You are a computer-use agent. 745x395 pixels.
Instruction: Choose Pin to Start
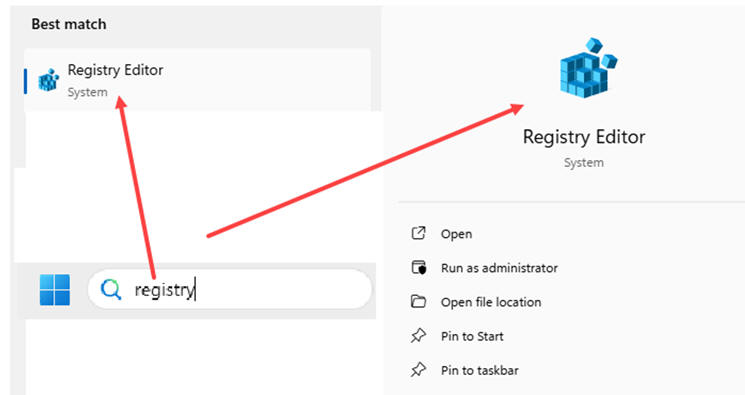point(472,337)
